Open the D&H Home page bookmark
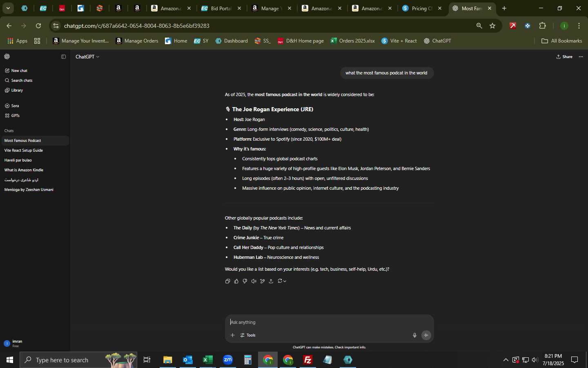Image resolution: width=588 pixels, height=368 pixels. click(301, 41)
